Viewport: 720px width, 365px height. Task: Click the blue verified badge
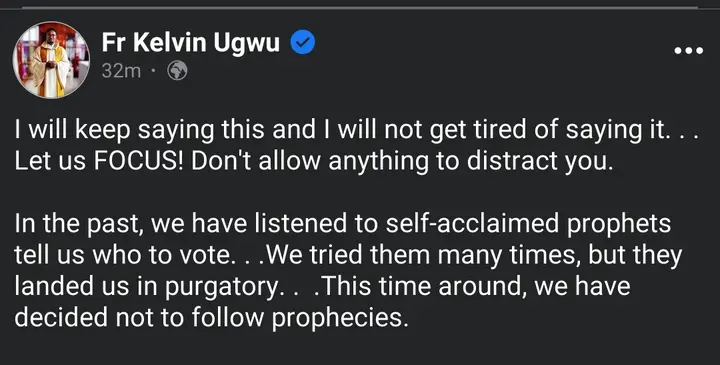click(303, 43)
